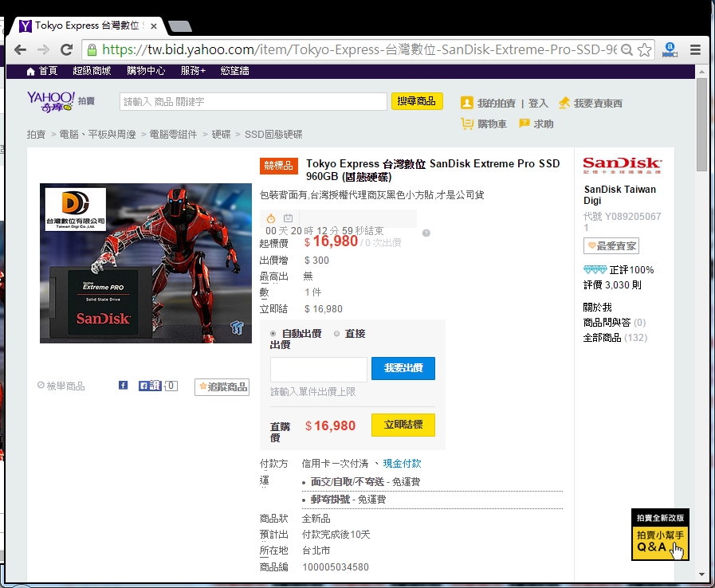Screen dimensions: 715x588
Task: Focus the bid amount input field
Action: pos(318,369)
